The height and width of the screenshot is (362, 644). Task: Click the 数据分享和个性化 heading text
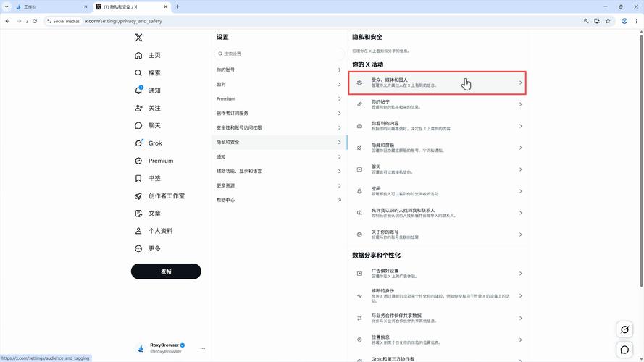point(376,256)
